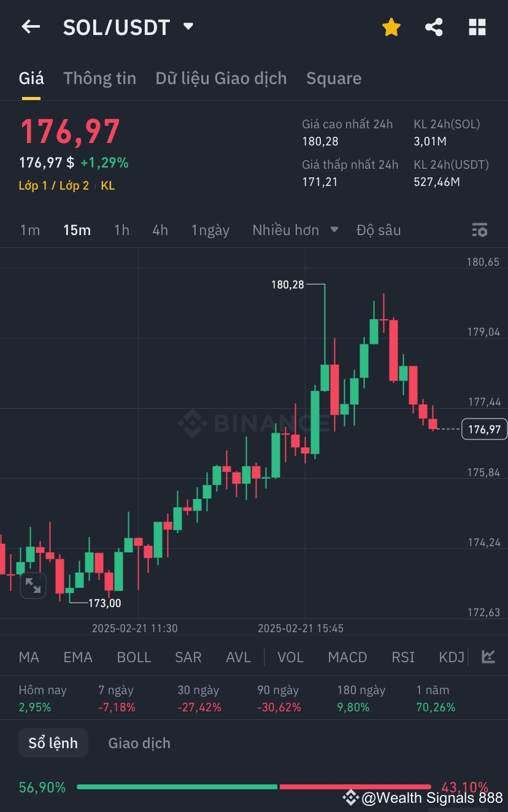Select the 1h timeframe
The height and width of the screenshot is (812, 508).
click(121, 230)
